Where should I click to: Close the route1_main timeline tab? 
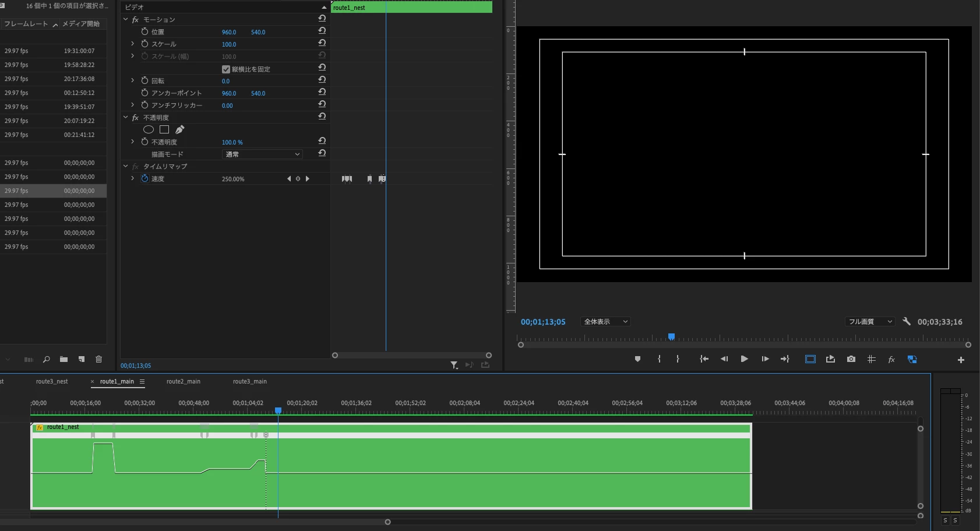point(92,381)
